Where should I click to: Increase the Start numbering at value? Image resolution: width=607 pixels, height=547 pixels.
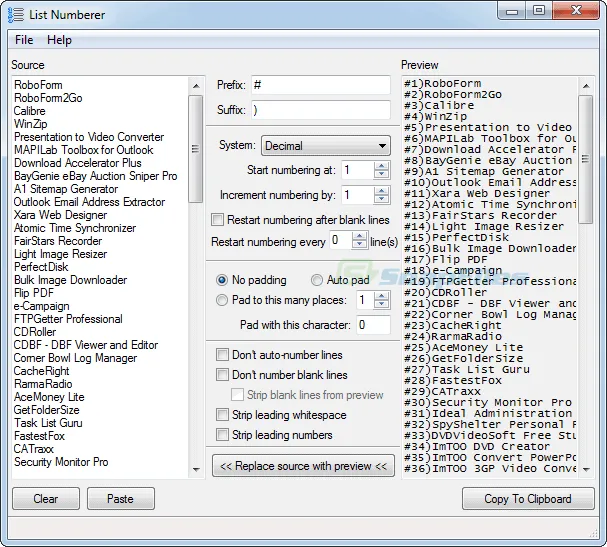click(x=382, y=166)
